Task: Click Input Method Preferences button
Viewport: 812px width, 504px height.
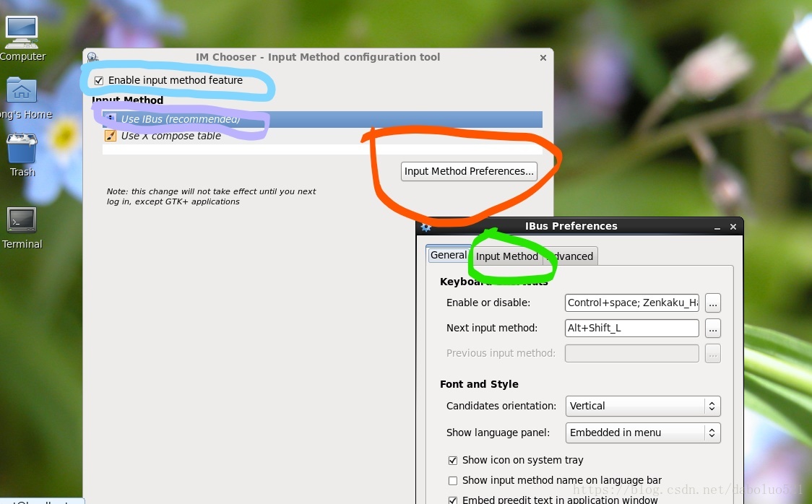Action: 469,171
